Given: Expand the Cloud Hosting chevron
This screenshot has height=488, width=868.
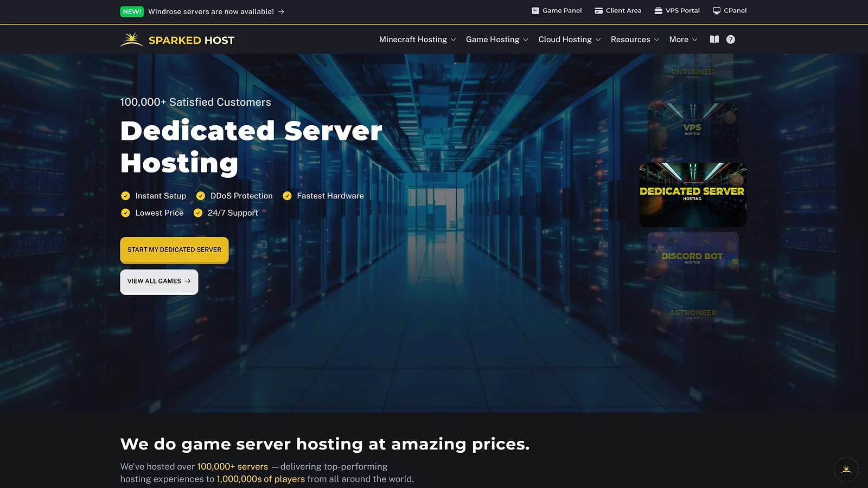Looking at the screenshot, I should point(598,40).
